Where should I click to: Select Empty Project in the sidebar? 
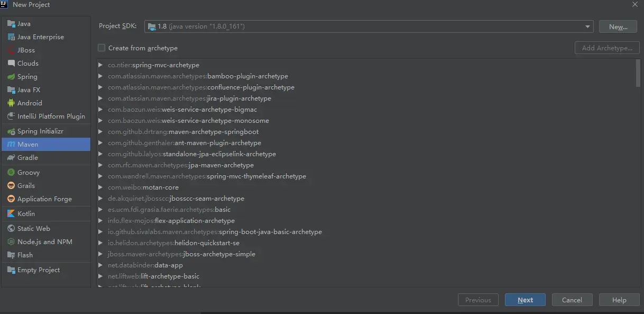coord(39,270)
